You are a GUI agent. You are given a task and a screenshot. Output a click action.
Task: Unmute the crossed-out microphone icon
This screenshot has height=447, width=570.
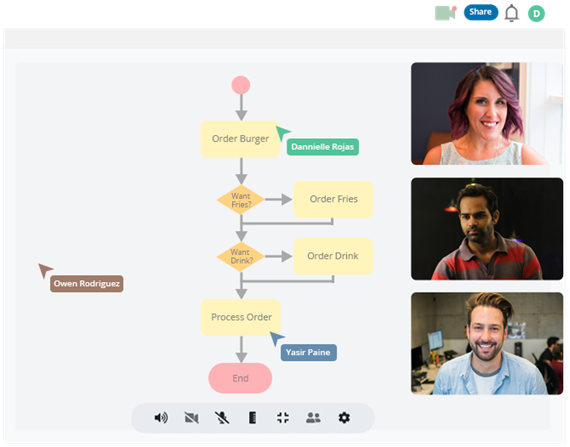pos(222,418)
